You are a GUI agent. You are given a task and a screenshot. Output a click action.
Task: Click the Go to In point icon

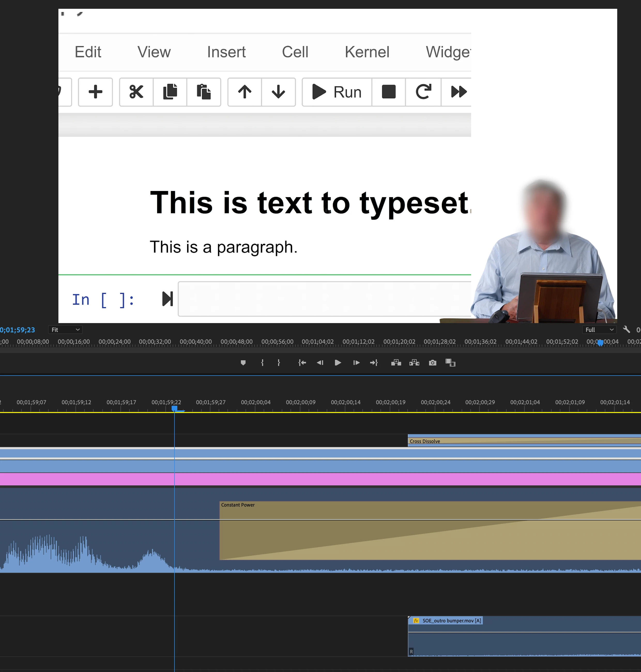(x=302, y=362)
